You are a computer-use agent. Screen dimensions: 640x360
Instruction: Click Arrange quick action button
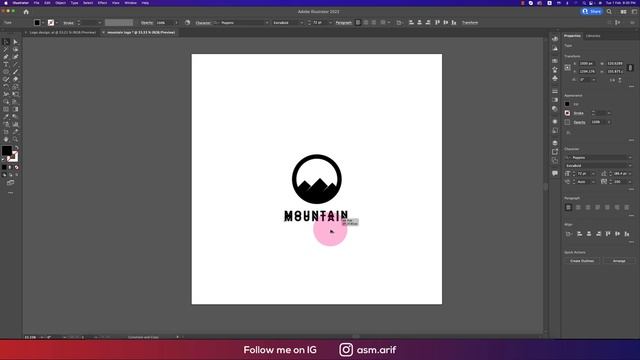coord(619,261)
